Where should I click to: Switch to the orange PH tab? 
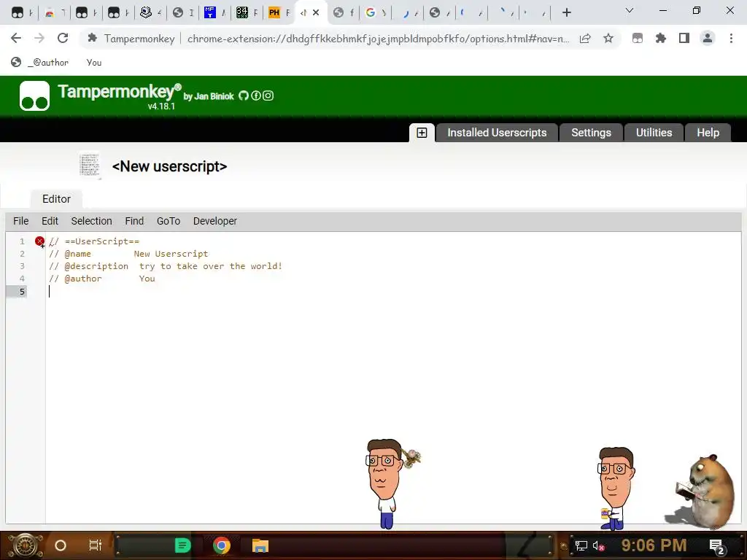[279, 13]
